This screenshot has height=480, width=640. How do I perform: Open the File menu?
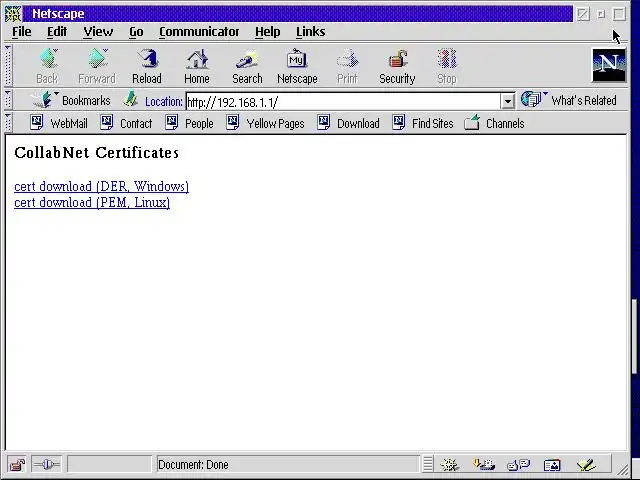click(x=22, y=31)
